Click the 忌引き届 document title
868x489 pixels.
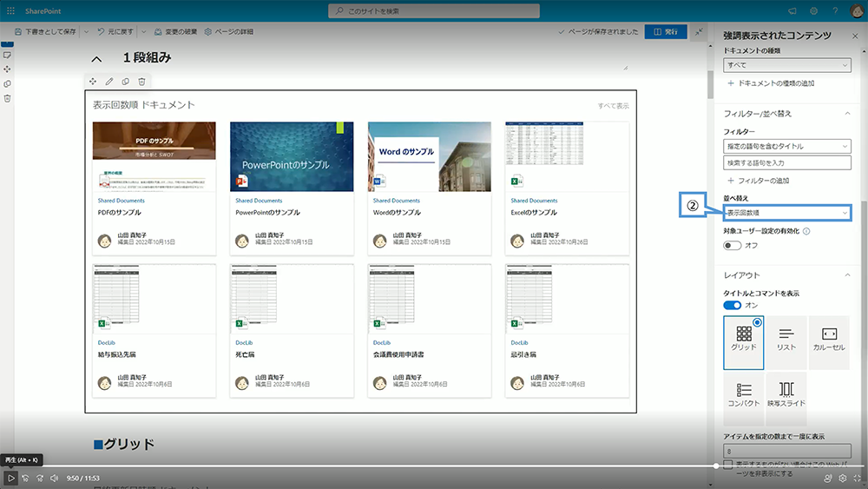(x=523, y=354)
